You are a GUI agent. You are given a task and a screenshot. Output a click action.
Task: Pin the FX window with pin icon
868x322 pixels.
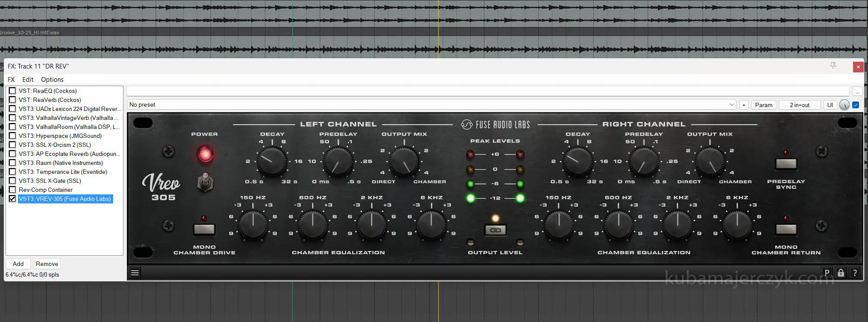pyautogui.click(x=833, y=66)
